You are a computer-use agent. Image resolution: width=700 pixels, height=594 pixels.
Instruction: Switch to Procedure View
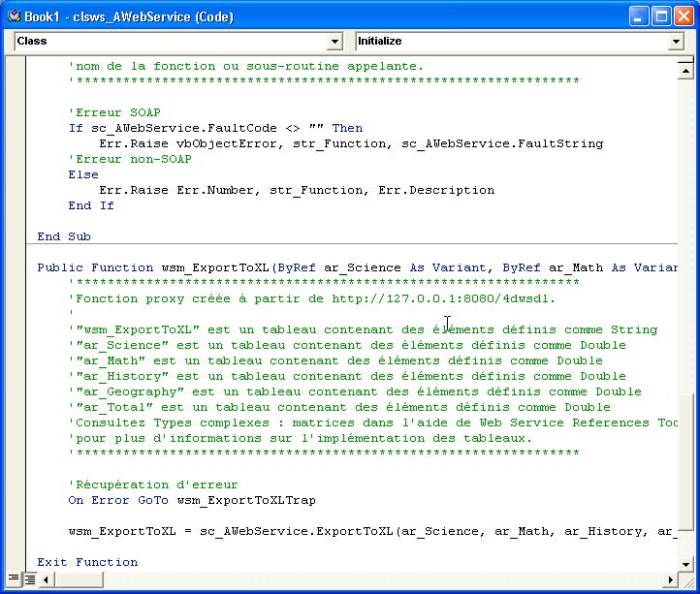15,578
